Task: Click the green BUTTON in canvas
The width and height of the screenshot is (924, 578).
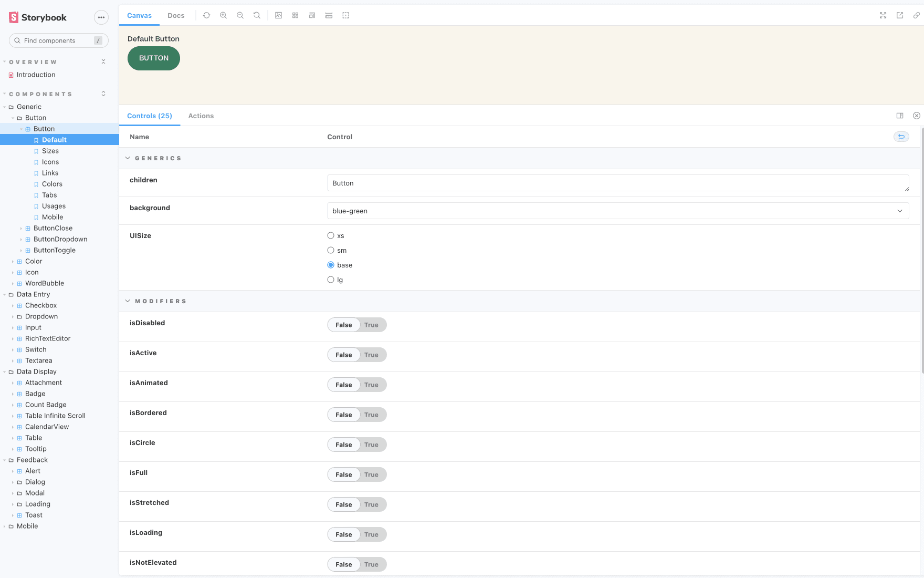Action: (154, 58)
